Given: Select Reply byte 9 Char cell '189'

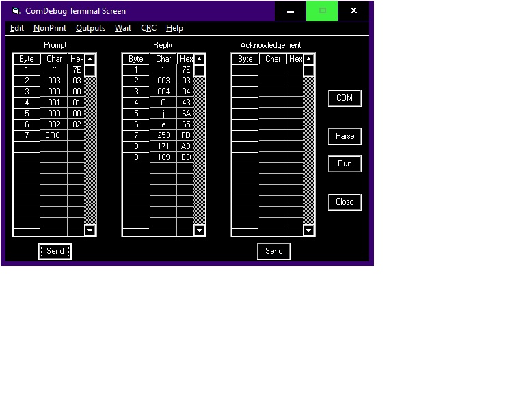Looking at the screenshot, I should tap(163, 157).
